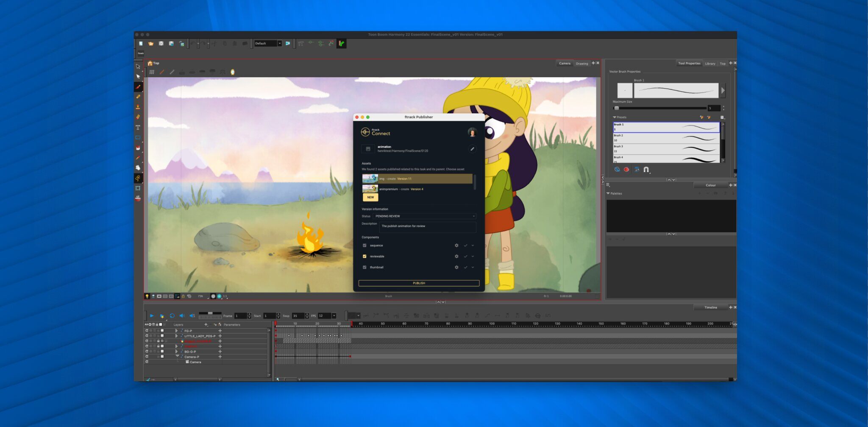Collapse the Camera-P layer group

[177, 357]
